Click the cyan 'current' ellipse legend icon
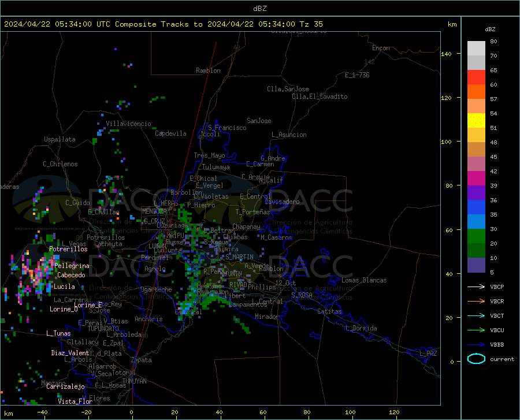The height and width of the screenshot is (420, 520). [x=476, y=359]
